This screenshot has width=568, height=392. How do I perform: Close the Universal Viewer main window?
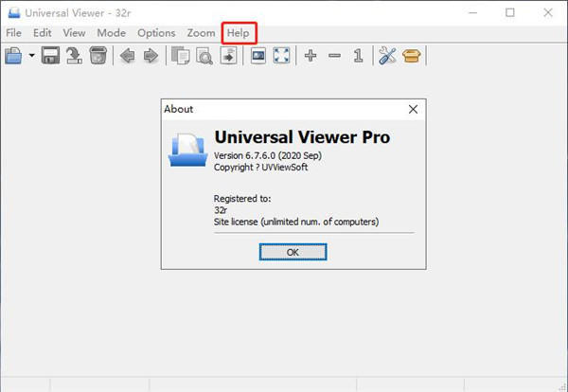[548, 13]
